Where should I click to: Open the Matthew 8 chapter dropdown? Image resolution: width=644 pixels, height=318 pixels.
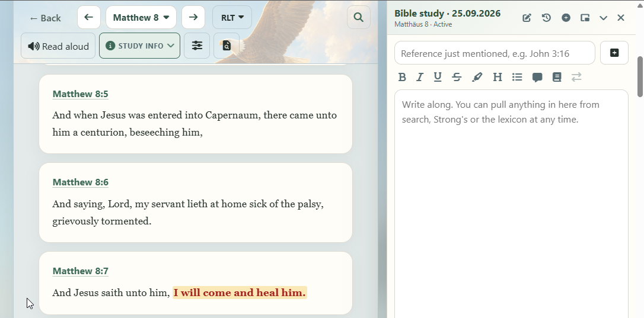pyautogui.click(x=141, y=17)
